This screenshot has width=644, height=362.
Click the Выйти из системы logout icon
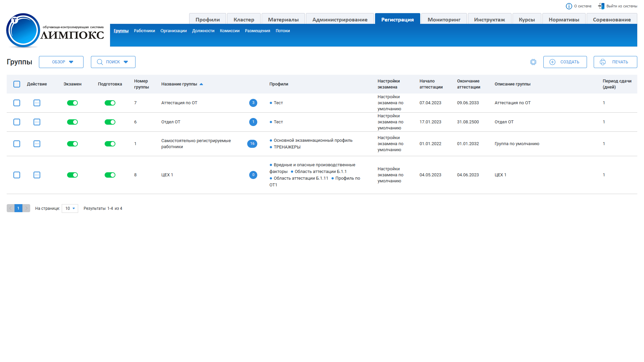(x=601, y=6)
